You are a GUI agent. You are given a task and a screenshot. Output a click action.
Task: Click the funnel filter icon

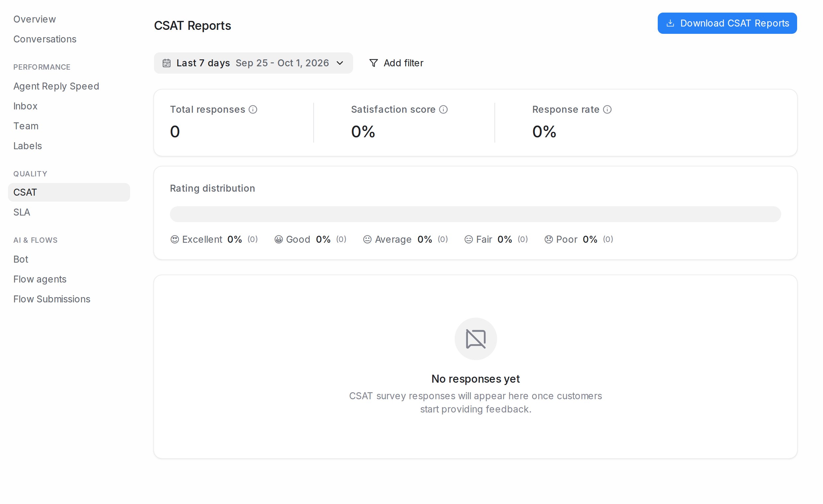[373, 63]
